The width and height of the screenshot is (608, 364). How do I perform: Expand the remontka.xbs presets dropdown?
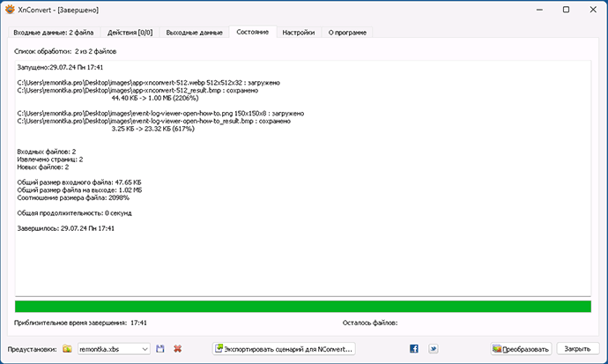click(x=145, y=349)
